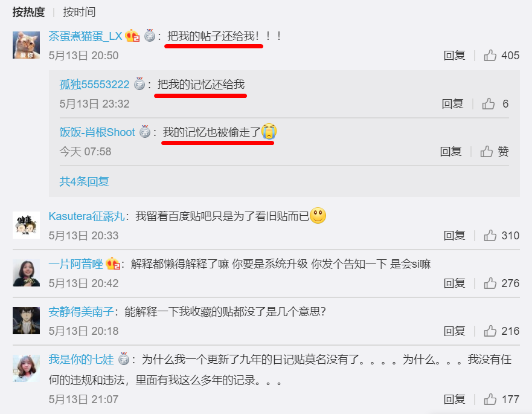The height and width of the screenshot is (414, 532).
Task: Like 茶蛋煮猫蛋_LX's comment with 405 likes
Action: tap(490, 56)
